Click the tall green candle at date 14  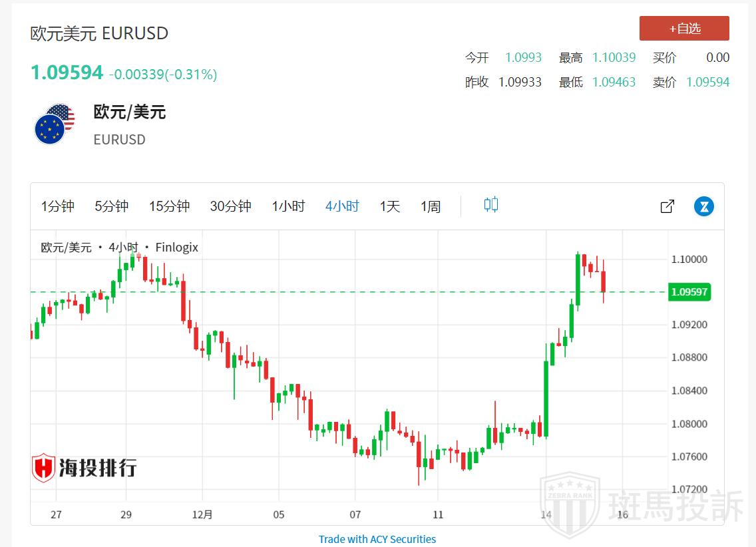tap(546, 399)
